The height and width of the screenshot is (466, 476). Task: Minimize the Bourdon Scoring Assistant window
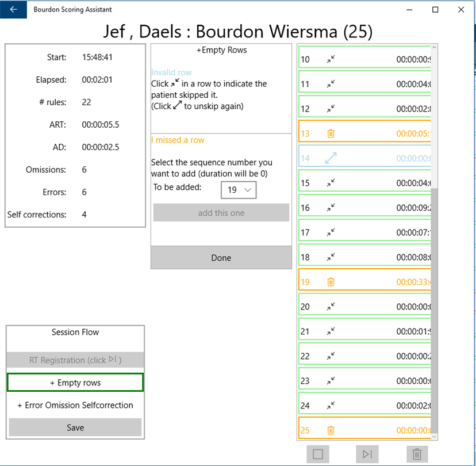click(409, 9)
